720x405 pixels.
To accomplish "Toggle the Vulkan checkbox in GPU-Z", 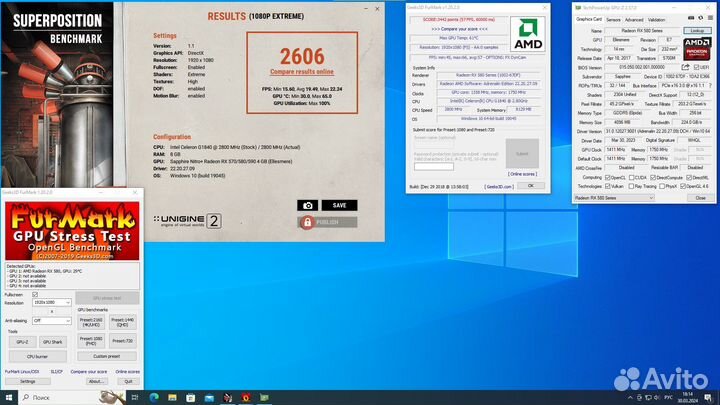I will pos(608,186).
